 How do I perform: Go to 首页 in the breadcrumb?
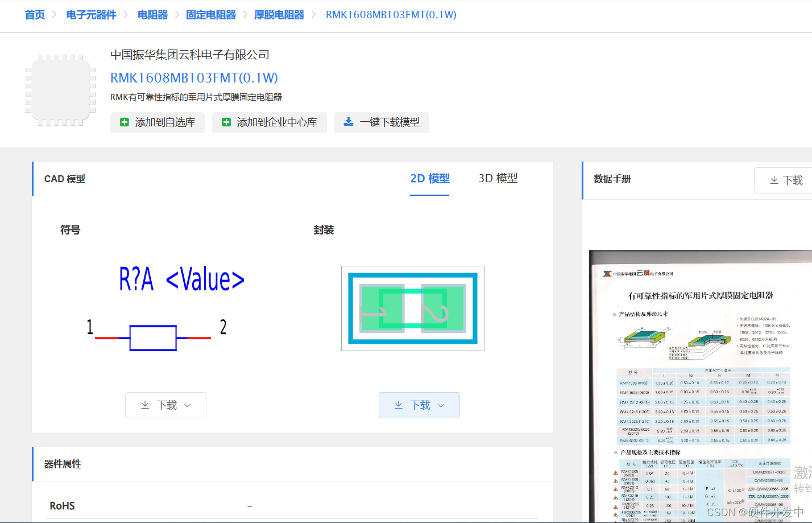click(35, 15)
